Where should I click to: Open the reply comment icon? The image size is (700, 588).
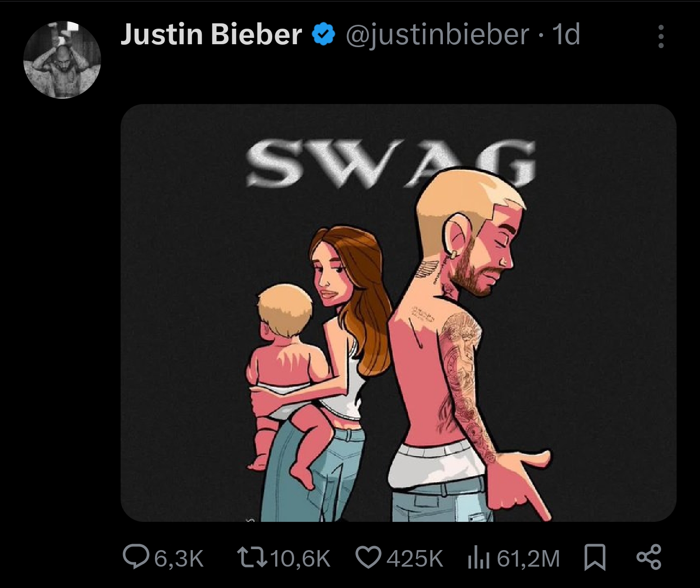(136, 558)
